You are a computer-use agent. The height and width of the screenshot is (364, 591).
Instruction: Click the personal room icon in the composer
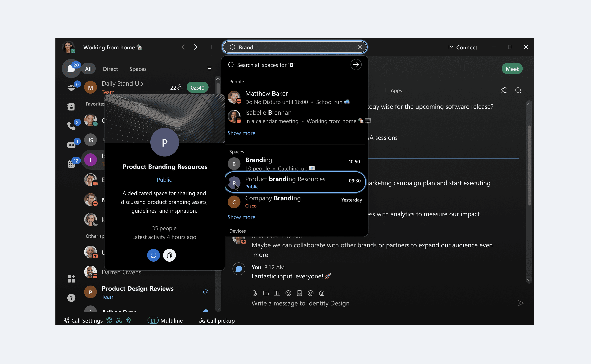(322, 293)
